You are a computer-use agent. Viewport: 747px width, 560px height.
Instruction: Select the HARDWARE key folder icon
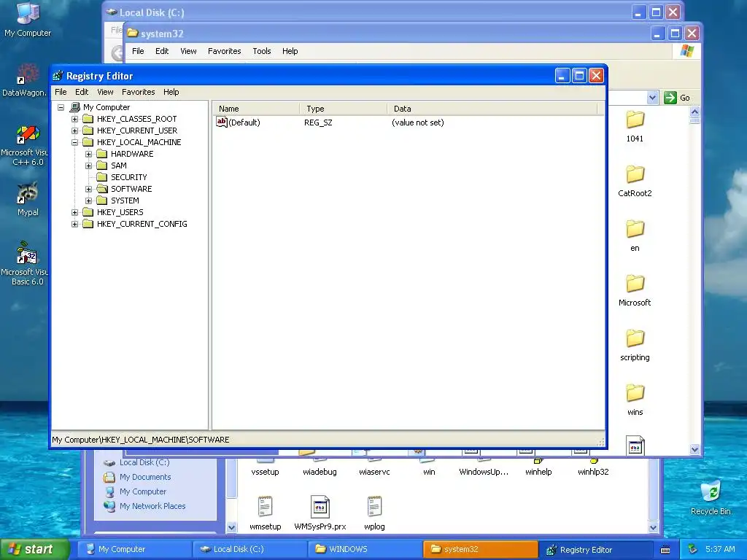click(102, 154)
